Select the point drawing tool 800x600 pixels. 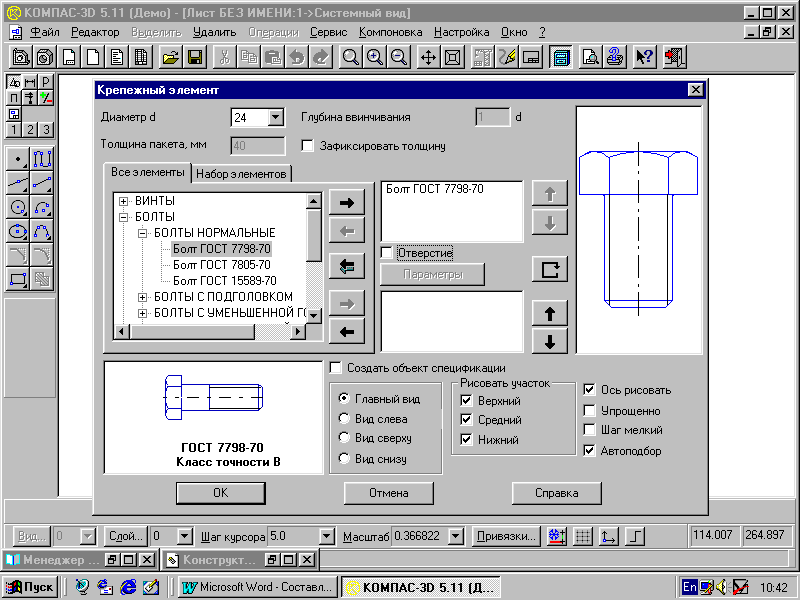[x=18, y=159]
